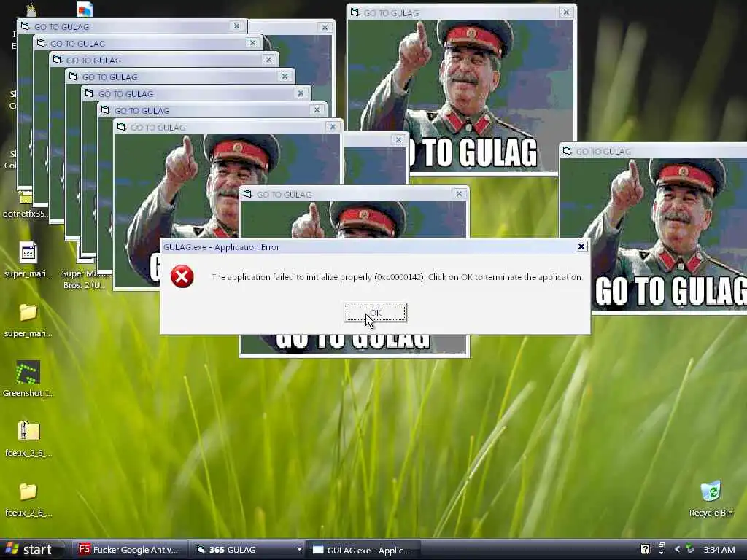This screenshot has width=747, height=560.
Task: Click title icon of GULAG window cut off at right edge
Action: 567,151
